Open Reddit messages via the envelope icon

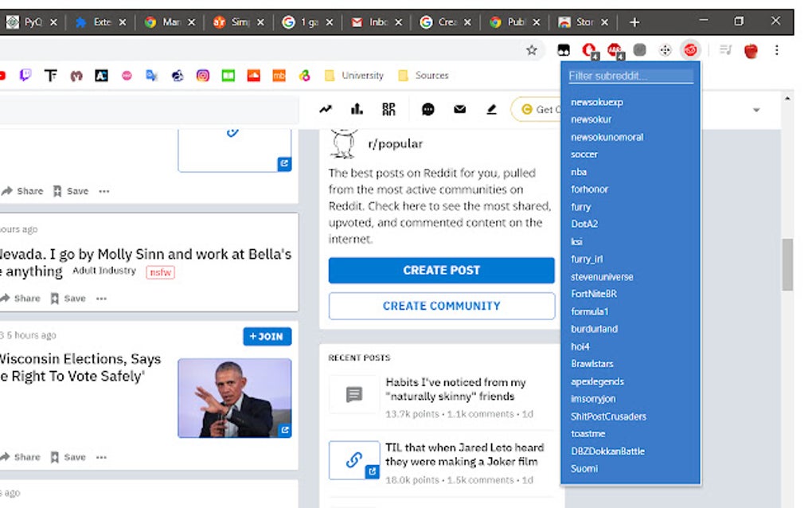click(459, 109)
